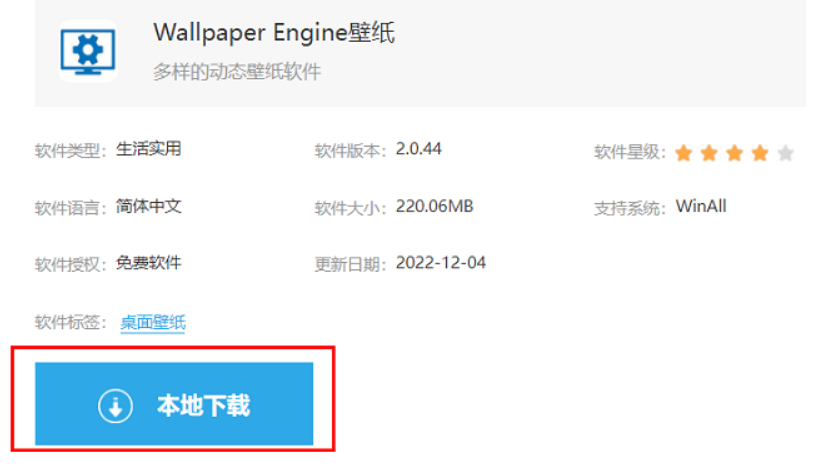Click the second rating star
Screen dimensions: 825x469
tap(709, 153)
